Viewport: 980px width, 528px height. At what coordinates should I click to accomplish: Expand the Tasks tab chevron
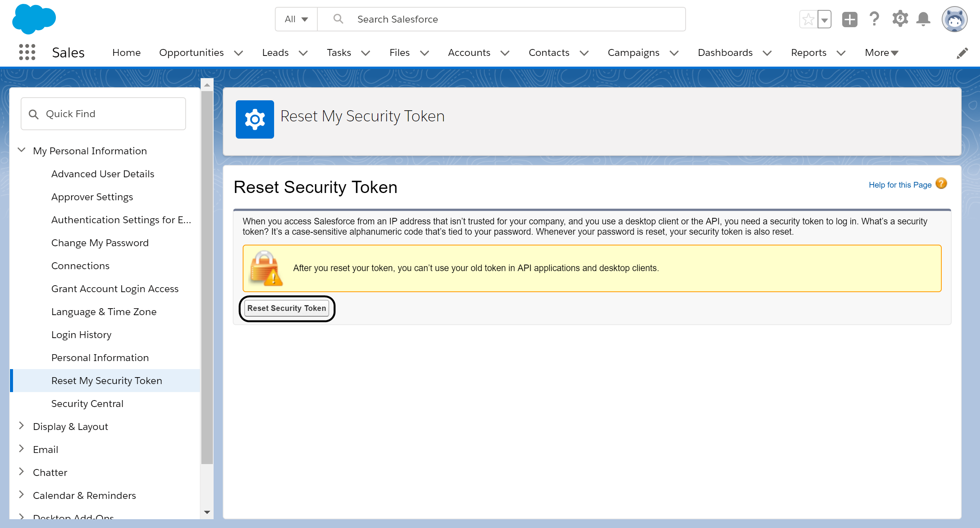(x=366, y=53)
